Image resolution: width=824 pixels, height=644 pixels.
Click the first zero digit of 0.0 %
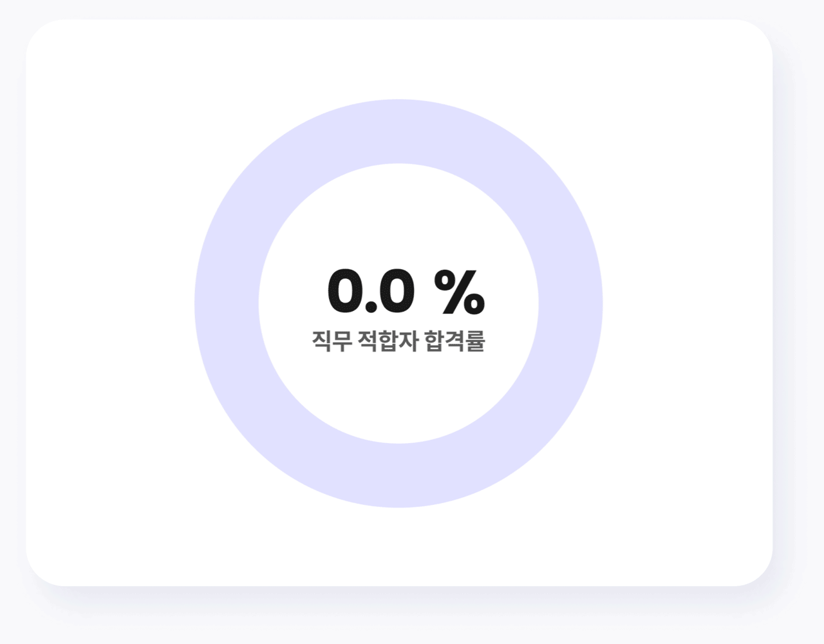tap(346, 292)
